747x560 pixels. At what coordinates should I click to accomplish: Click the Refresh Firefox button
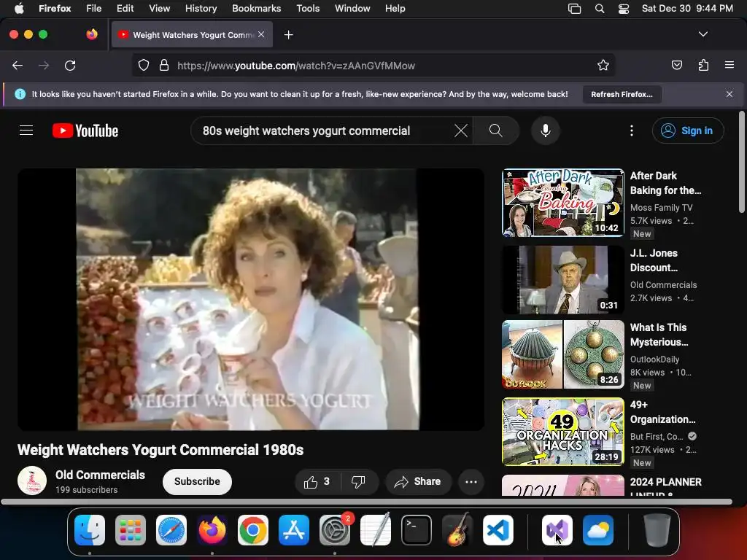622,94
